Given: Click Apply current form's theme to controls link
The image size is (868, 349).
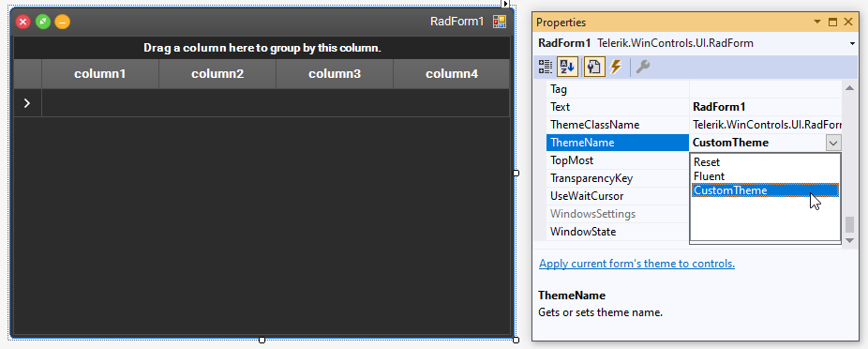Looking at the screenshot, I should tap(636, 264).
